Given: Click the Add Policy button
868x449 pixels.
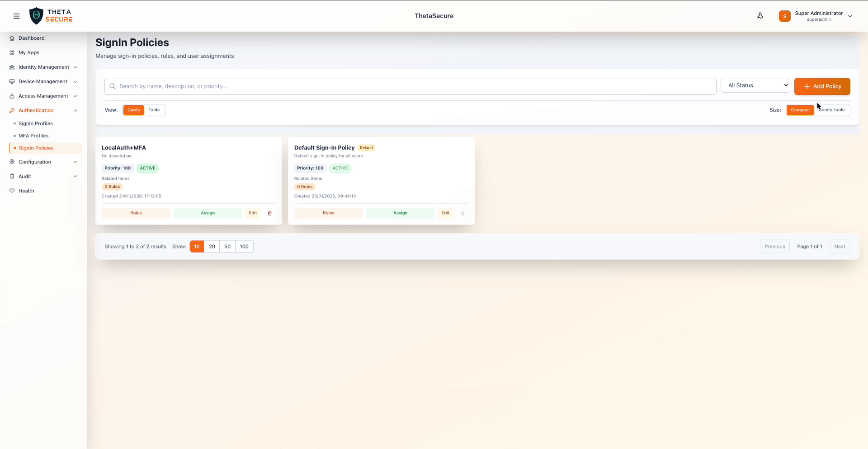Looking at the screenshot, I should (x=822, y=86).
